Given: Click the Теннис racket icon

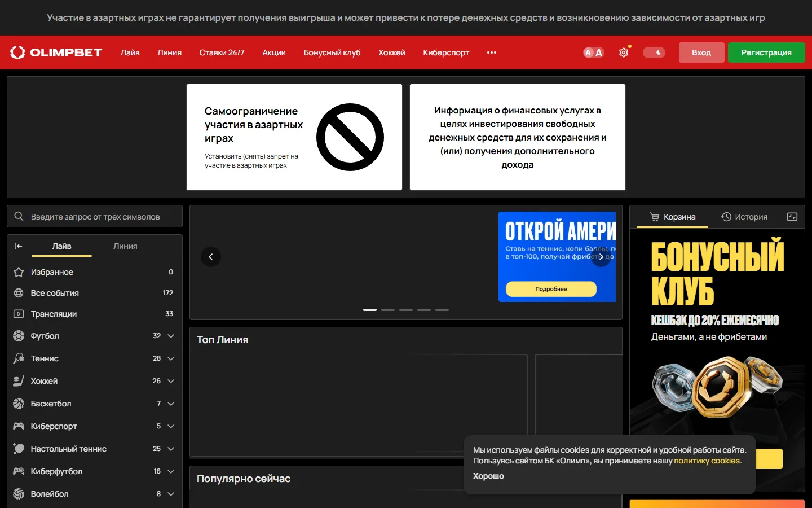Looking at the screenshot, I should 19,358.
